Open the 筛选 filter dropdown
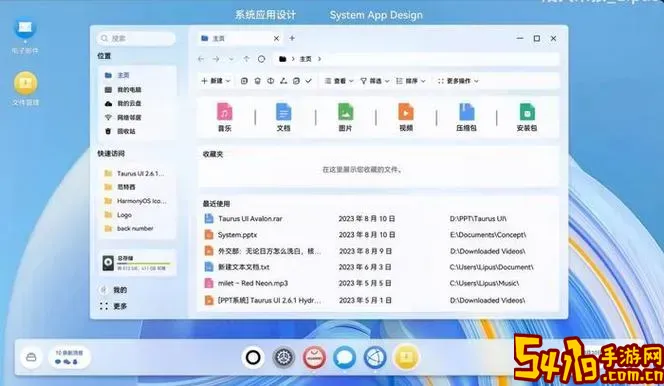Screen dimensions: 664x386 [x=375, y=81]
